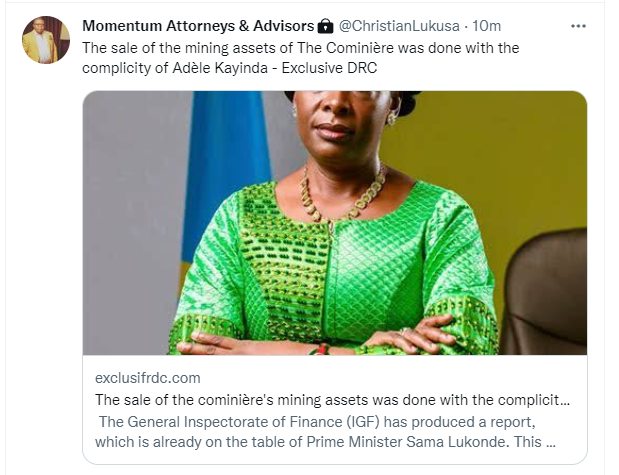Image resolution: width=619 pixels, height=475 pixels.
Task: Open the article card preview image
Action: point(335,223)
